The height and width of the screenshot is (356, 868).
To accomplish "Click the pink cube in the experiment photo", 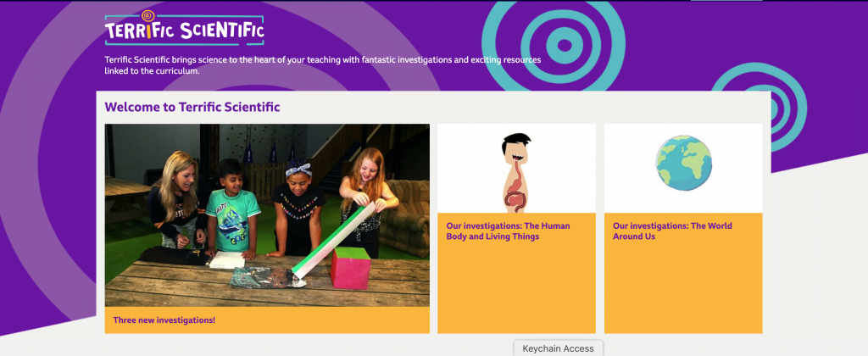I will [350, 268].
